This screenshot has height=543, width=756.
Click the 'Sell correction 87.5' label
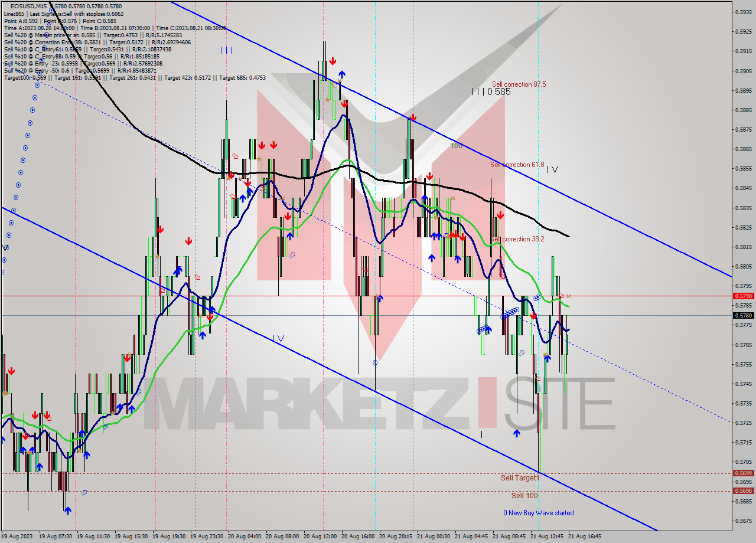coord(519,84)
